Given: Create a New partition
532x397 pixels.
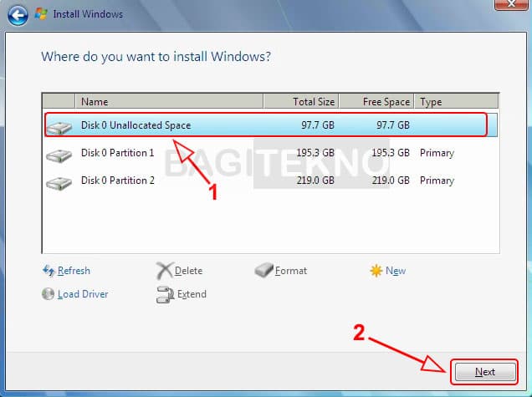Looking at the screenshot, I should pos(396,271).
